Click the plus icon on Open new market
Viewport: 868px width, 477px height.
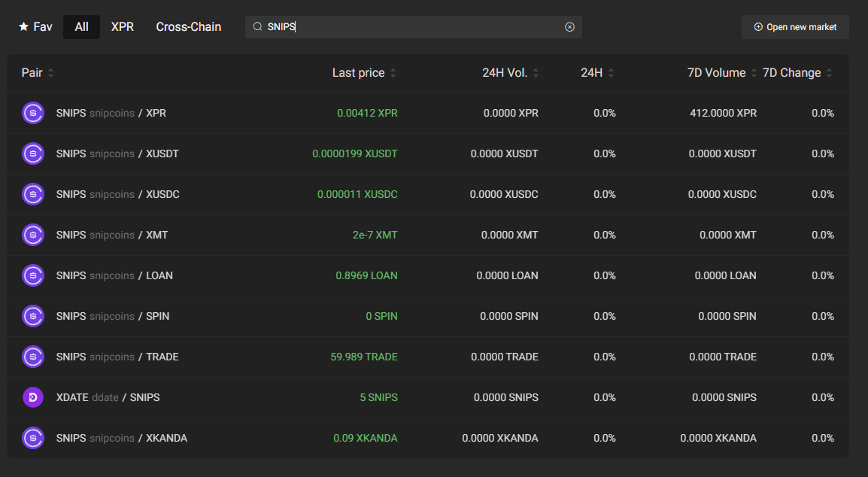tap(758, 27)
